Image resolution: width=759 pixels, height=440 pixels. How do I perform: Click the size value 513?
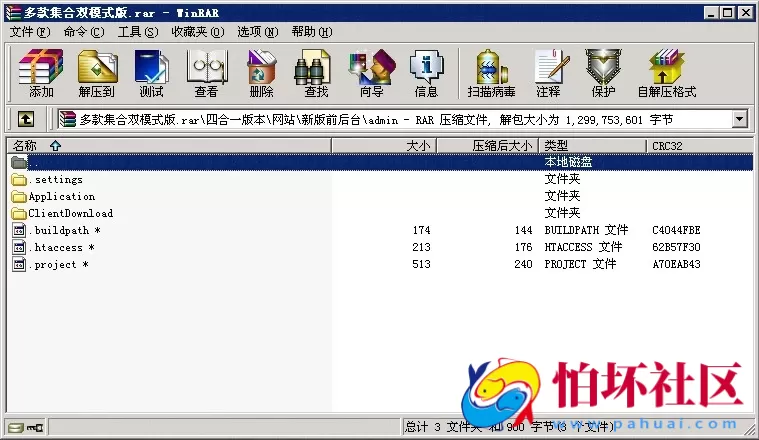pyautogui.click(x=421, y=264)
